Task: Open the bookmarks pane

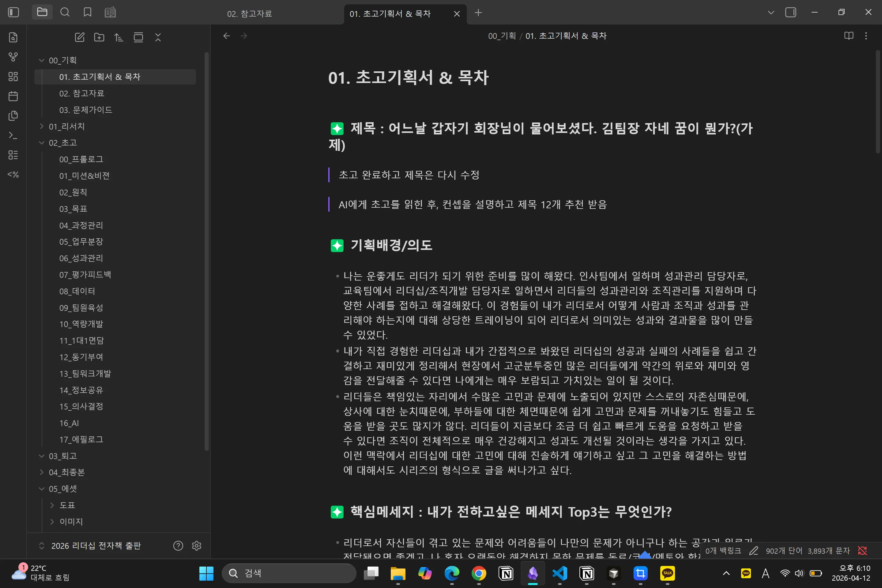Action: click(x=87, y=12)
